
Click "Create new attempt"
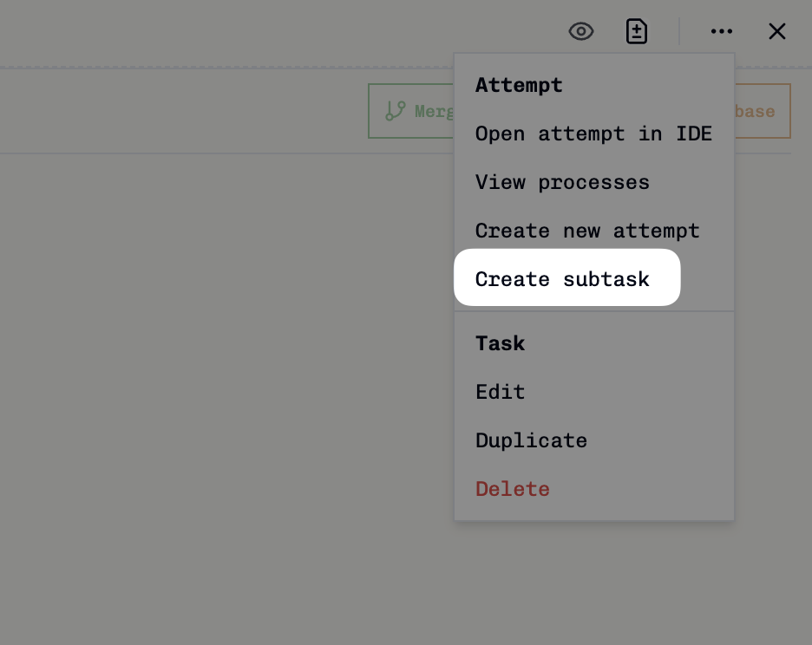point(587,231)
